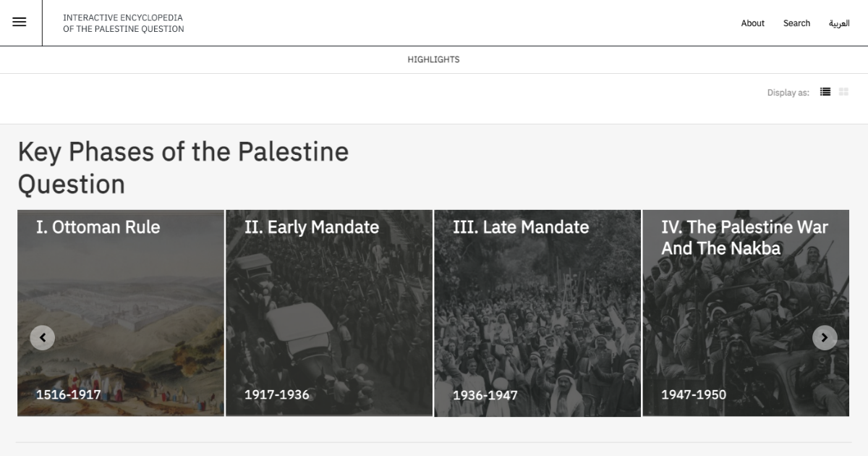Click the previous carousel arrow
This screenshot has width=868, height=456.
[x=42, y=337]
